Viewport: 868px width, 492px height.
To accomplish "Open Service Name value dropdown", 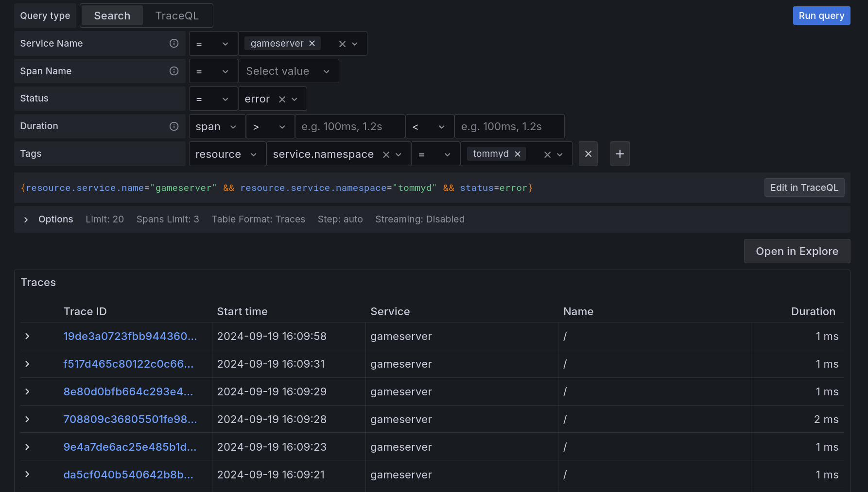I will pyautogui.click(x=355, y=44).
